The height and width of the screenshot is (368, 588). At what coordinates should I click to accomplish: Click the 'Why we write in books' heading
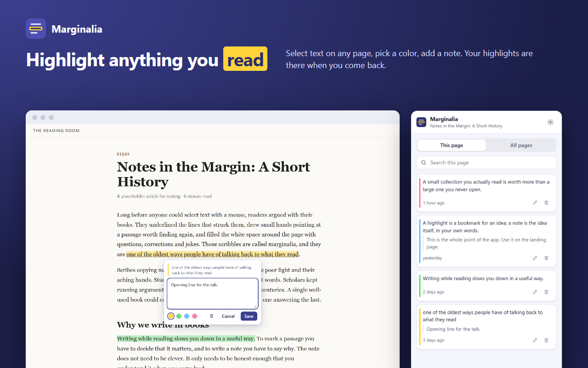(x=163, y=325)
